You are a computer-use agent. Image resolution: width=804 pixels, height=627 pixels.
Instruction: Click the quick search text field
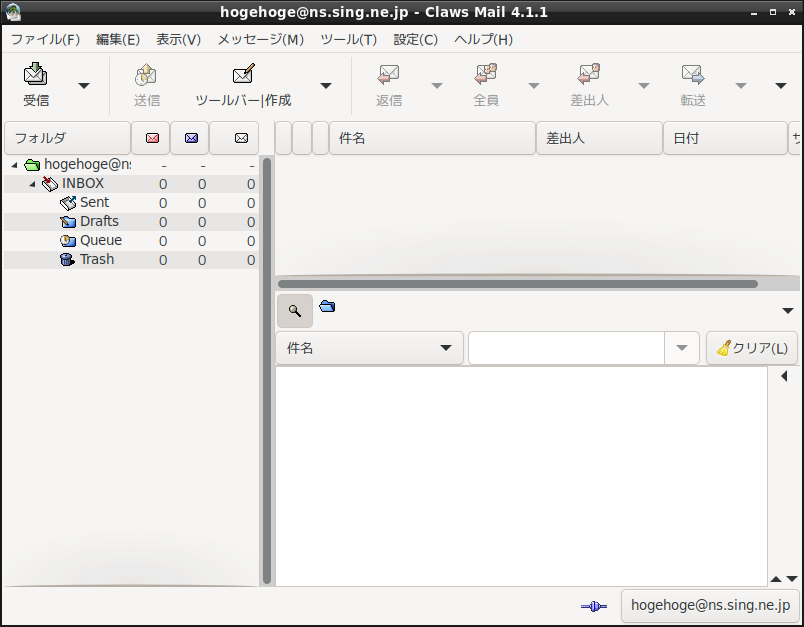click(x=567, y=348)
